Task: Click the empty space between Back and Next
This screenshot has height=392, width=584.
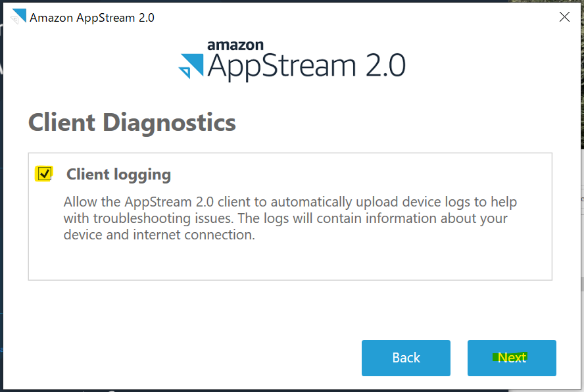Action: click(x=459, y=358)
